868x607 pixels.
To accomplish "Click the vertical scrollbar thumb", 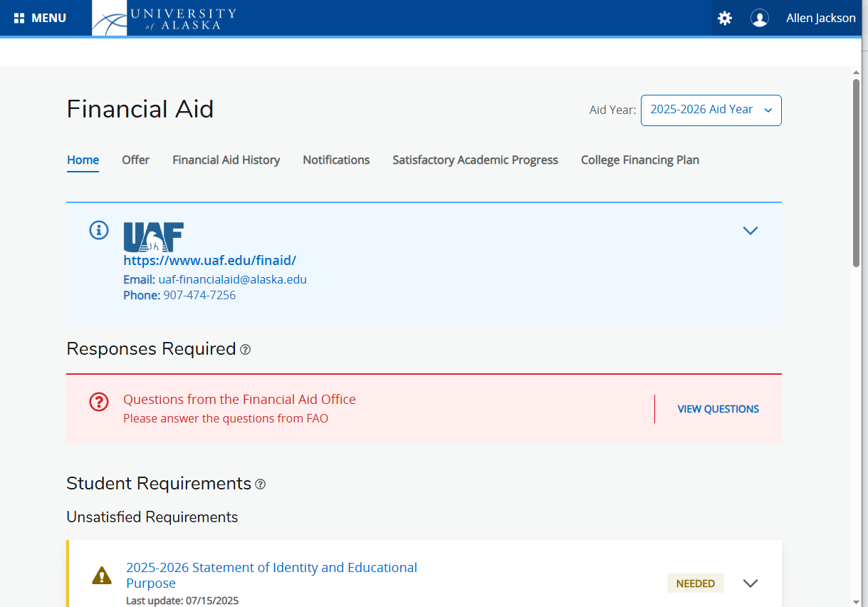I will point(857,172).
